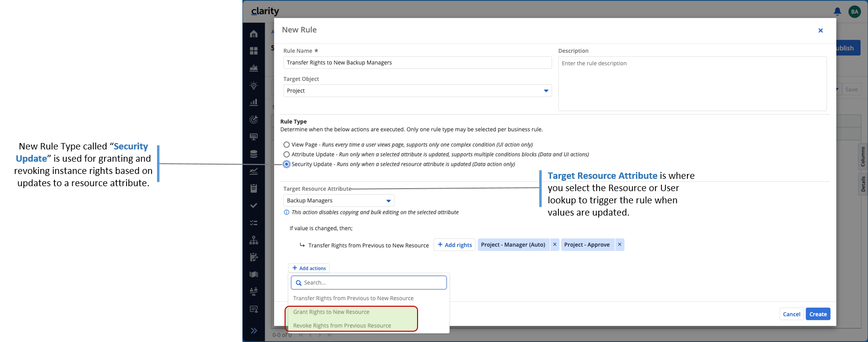The image size is (868, 342).
Task: Go to last page in pagination
Action: pyautogui.click(x=329, y=335)
